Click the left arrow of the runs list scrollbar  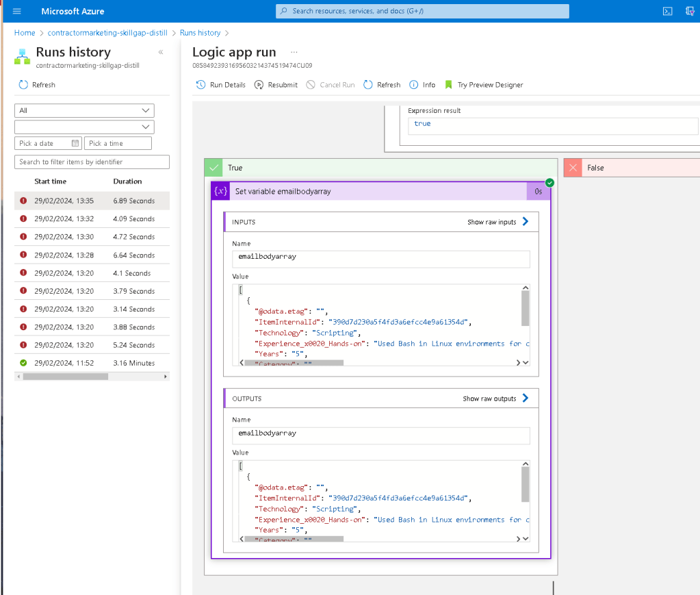click(18, 377)
